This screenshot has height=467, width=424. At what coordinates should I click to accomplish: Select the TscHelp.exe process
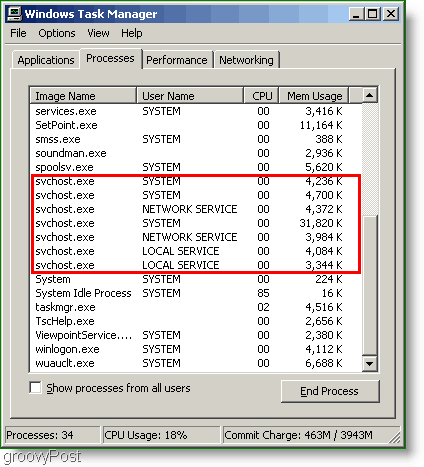[196, 321]
